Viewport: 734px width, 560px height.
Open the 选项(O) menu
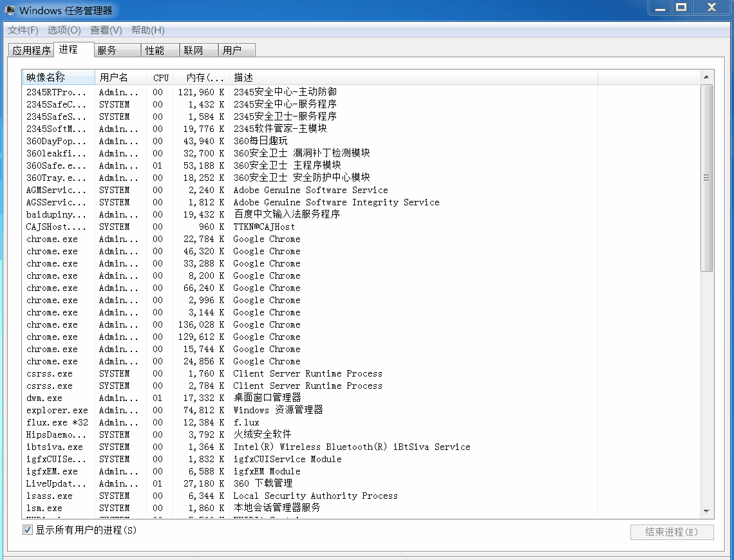[64, 30]
